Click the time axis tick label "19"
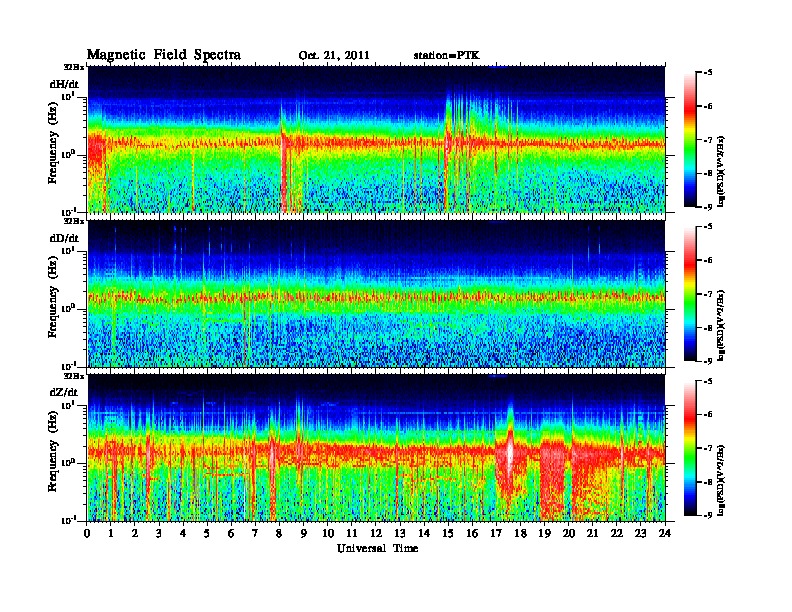 click(544, 533)
